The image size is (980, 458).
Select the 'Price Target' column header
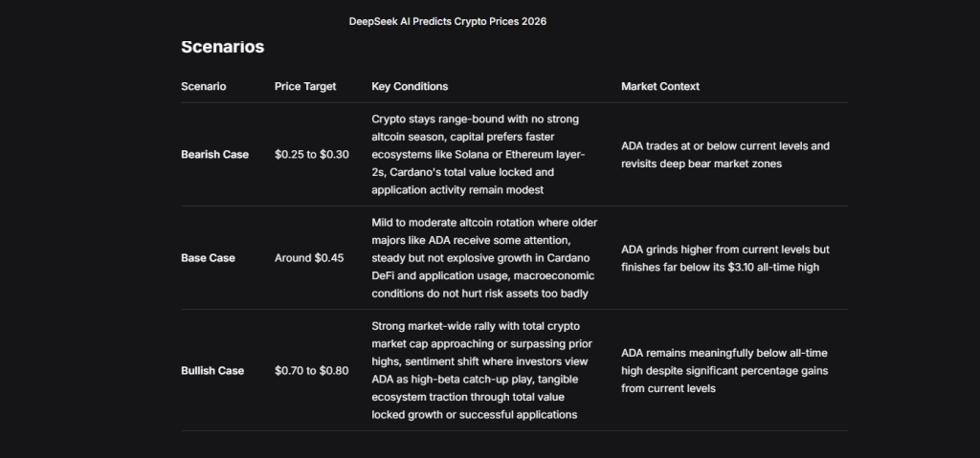point(305,86)
